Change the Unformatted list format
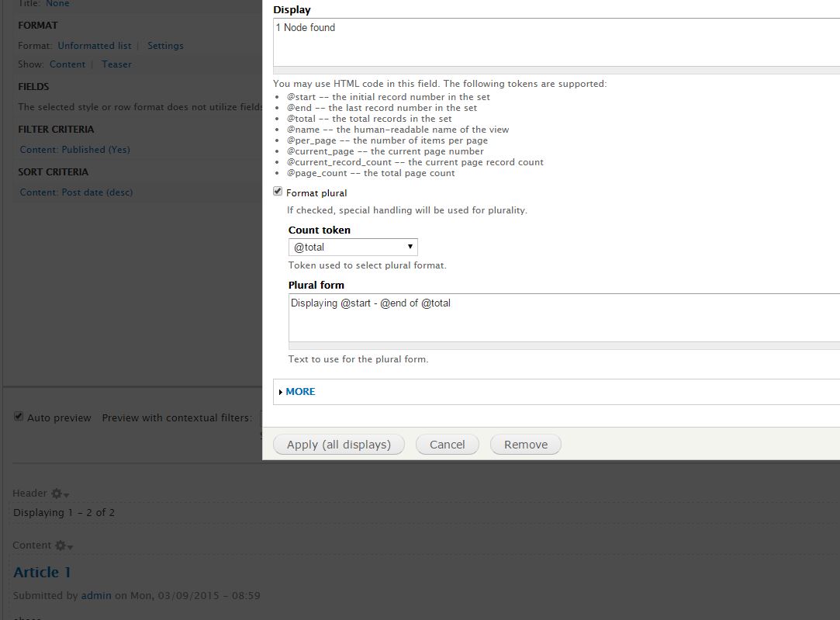840x620 pixels. [94, 45]
